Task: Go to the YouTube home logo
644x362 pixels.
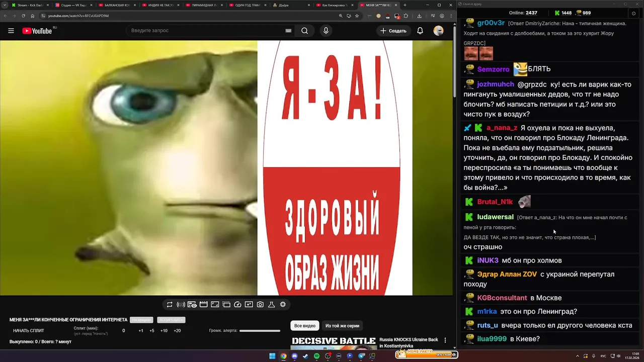Action: (x=37, y=31)
